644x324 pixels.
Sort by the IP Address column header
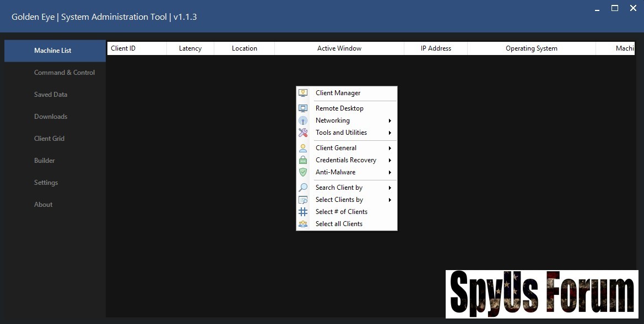coord(436,48)
